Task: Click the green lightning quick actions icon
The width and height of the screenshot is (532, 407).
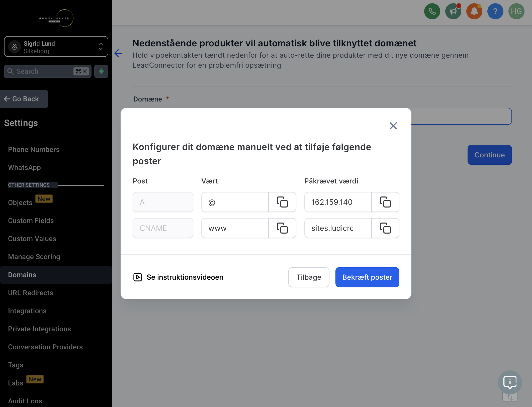Action: tap(101, 71)
